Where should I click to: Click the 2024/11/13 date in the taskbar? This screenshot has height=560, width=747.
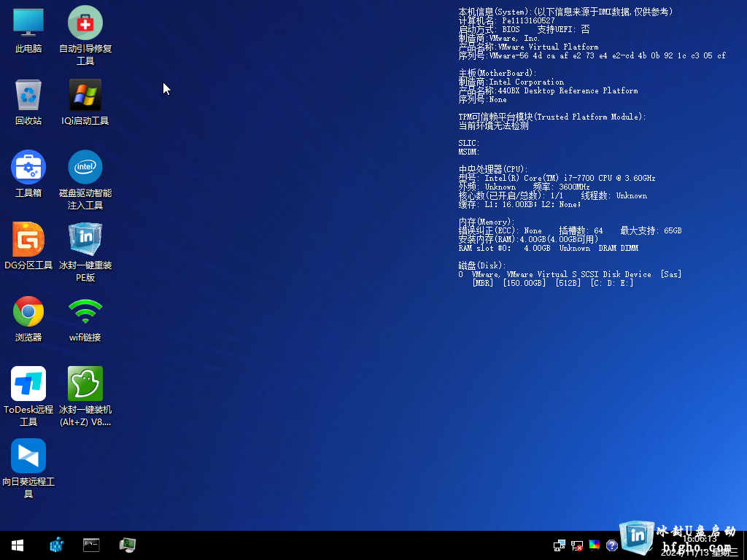[700, 553]
